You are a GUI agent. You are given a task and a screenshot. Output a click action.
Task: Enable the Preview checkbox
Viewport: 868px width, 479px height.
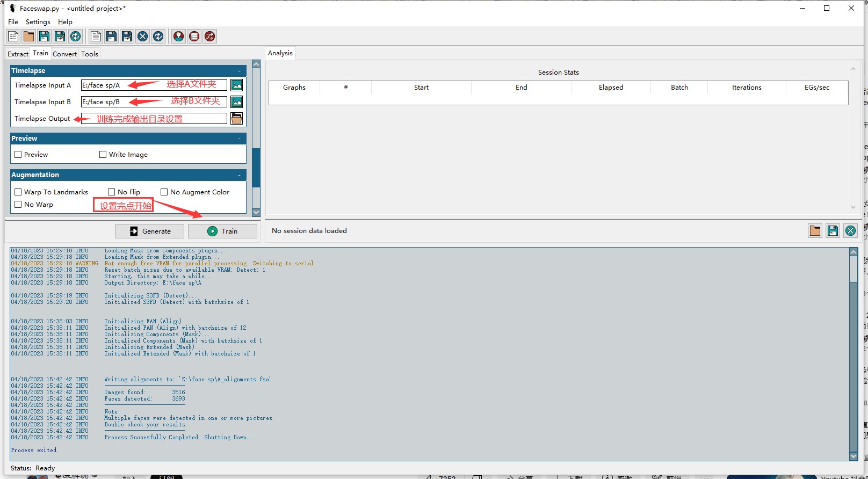(18, 155)
